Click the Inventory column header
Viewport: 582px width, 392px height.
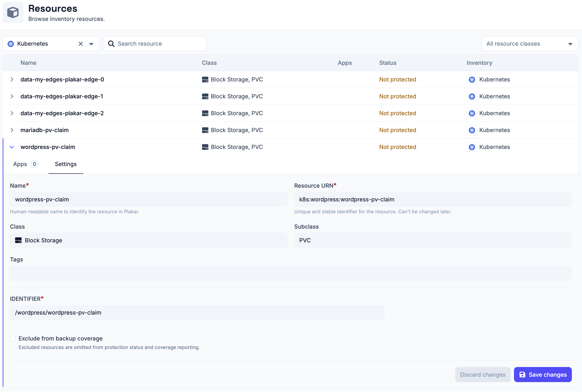[x=479, y=63]
